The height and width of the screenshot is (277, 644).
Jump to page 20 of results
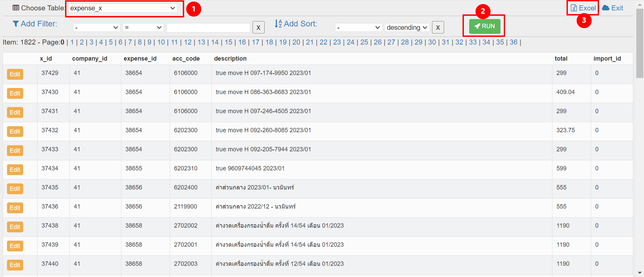296,42
